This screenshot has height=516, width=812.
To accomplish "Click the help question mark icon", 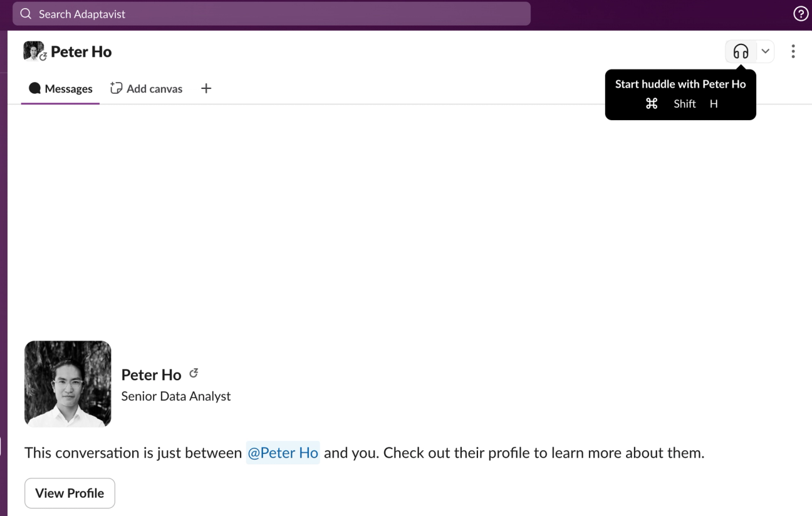I will (x=800, y=14).
